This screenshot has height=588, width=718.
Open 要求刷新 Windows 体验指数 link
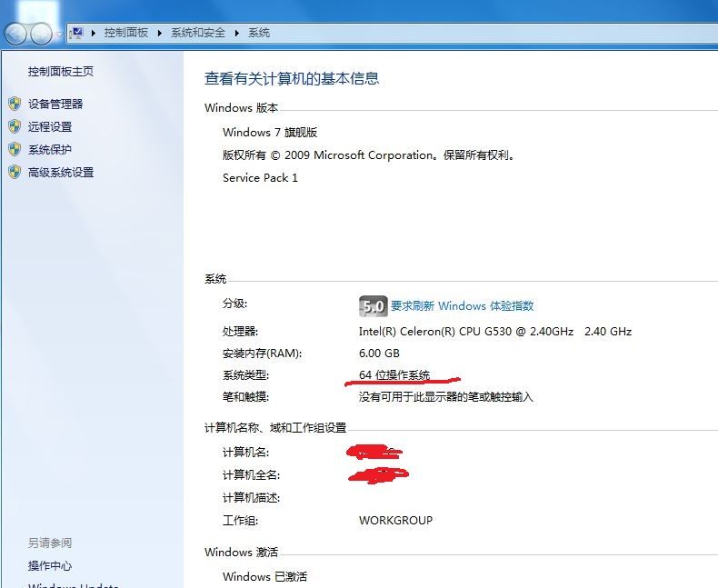[x=462, y=306]
